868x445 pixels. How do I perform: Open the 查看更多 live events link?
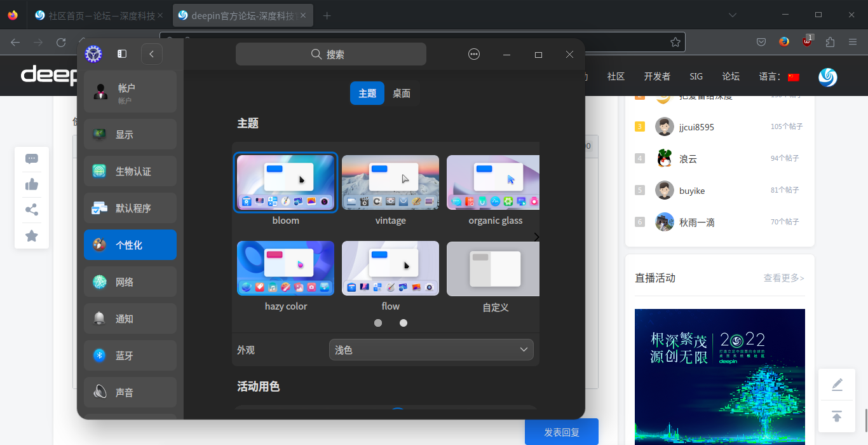783,278
